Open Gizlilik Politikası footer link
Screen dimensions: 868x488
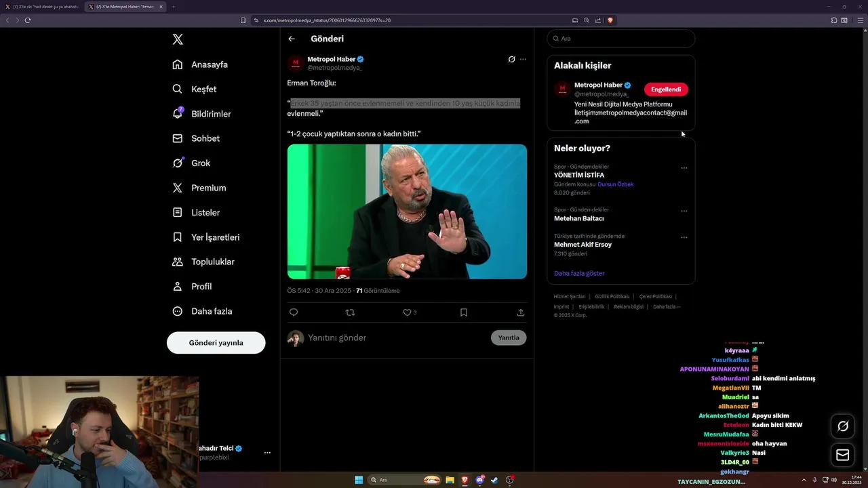coord(612,297)
